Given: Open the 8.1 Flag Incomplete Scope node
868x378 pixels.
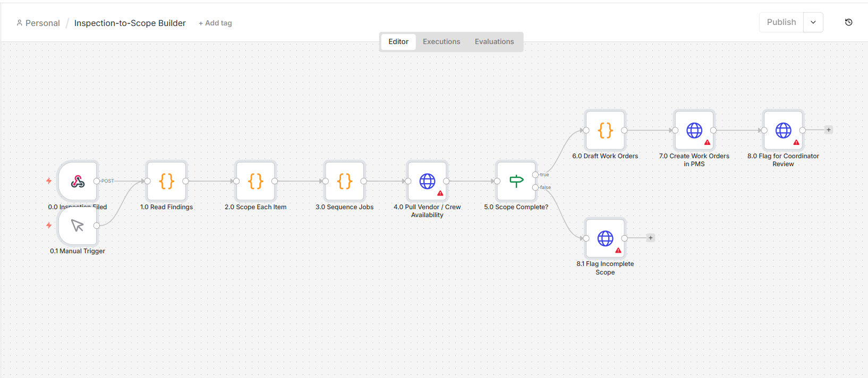Looking at the screenshot, I should point(605,238).
